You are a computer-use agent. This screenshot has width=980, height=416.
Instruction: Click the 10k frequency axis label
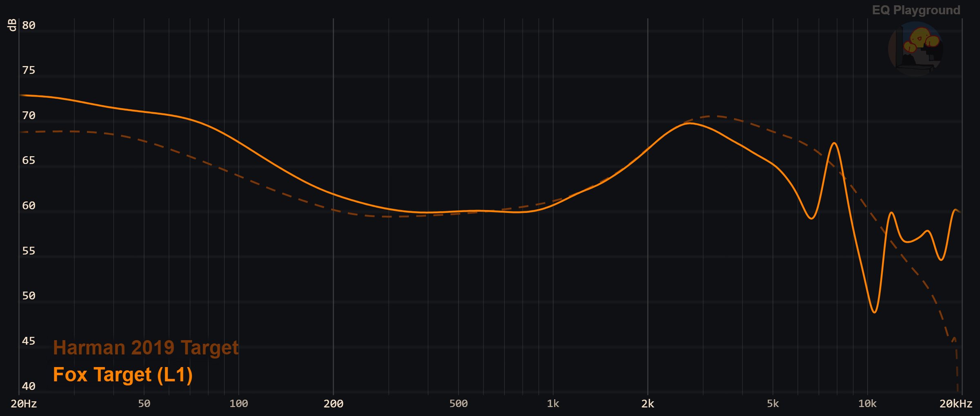867,404
